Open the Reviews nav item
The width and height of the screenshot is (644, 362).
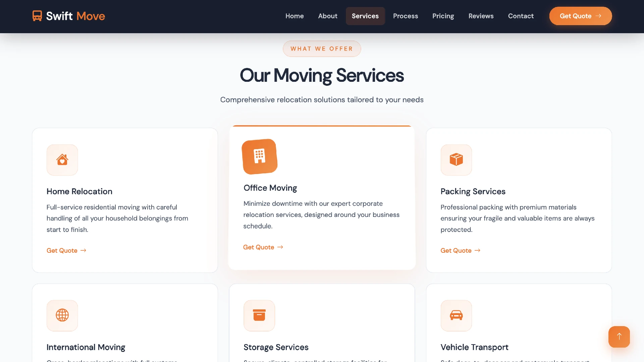coord(481,16)
